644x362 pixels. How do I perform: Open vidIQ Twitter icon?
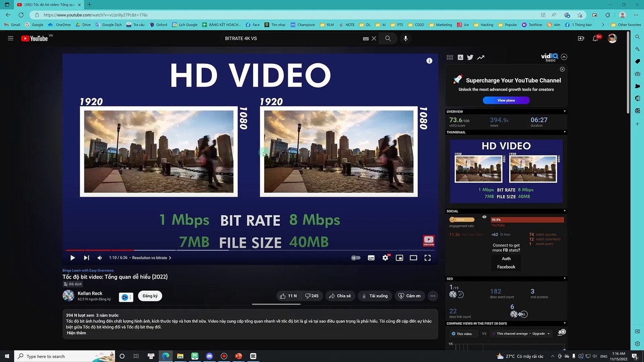470,57
